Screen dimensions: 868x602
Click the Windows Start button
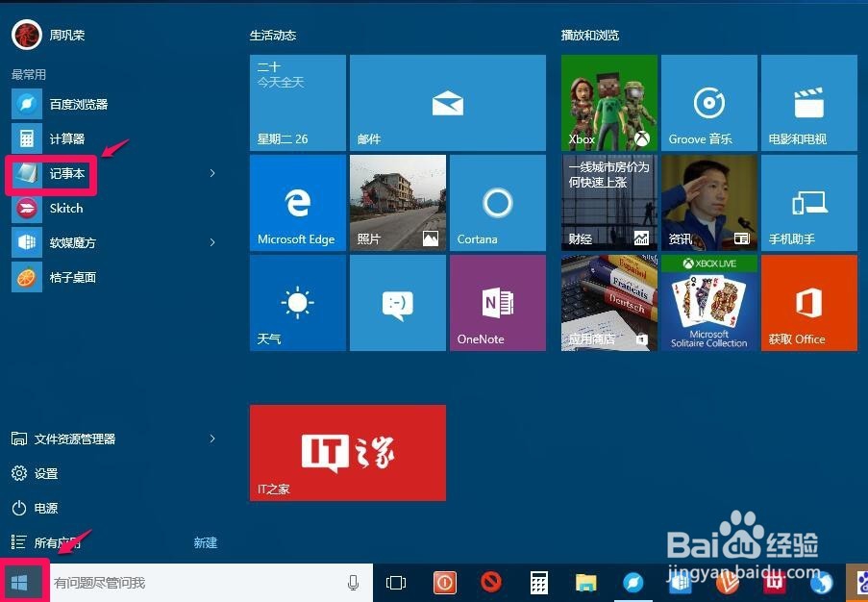coord(20,583)
